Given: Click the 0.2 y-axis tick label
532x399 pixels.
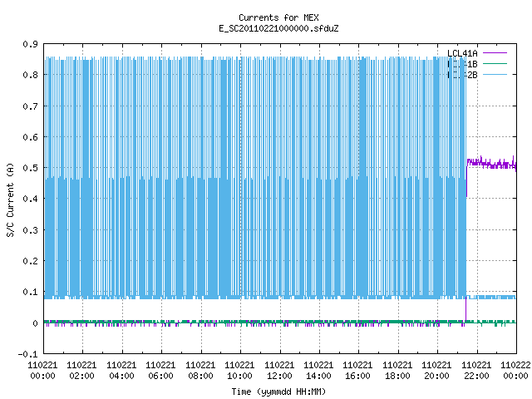Looking at the screenshot, I should click(30, 261).
